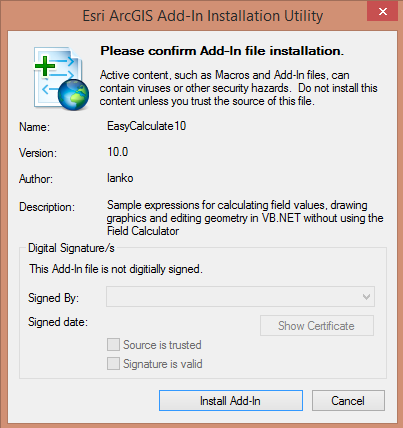Click the Signed By label
The height and width of the screenshot is (428, 403).
tap(53, 298)
